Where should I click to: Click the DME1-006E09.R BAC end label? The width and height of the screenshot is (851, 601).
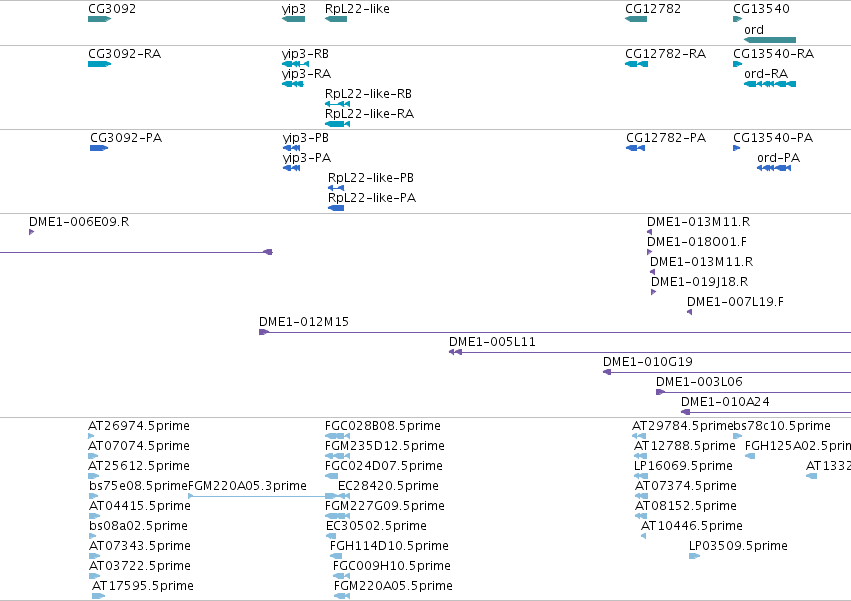click(x=79, y=222)
